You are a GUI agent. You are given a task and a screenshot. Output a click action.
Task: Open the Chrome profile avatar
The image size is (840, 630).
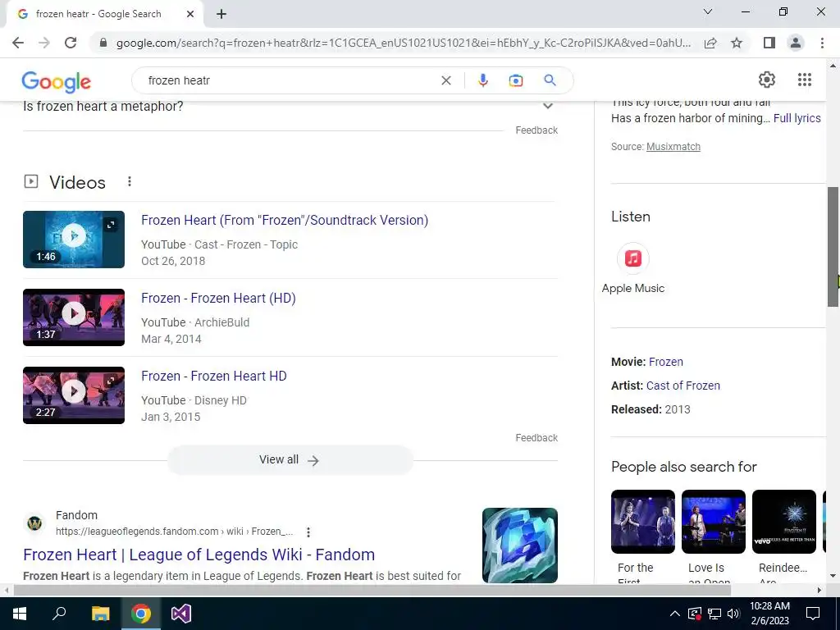[x=796, y=43]
